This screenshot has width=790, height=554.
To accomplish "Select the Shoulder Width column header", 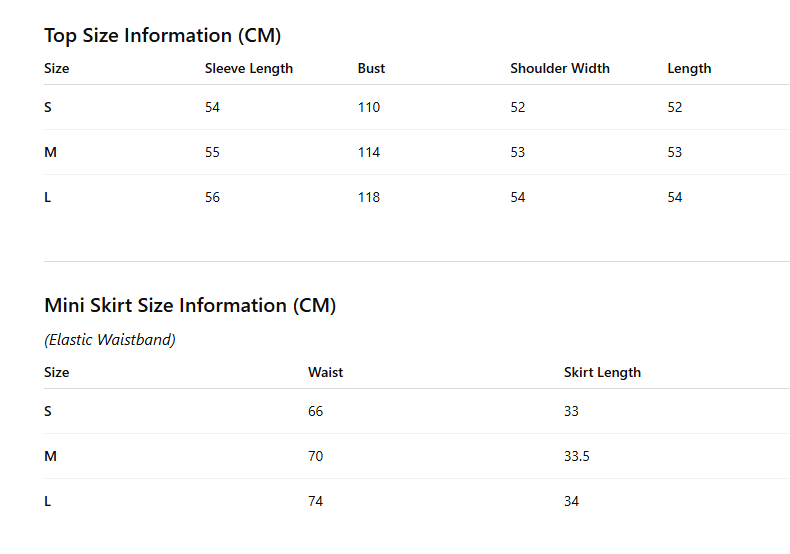I will point(560,68).
